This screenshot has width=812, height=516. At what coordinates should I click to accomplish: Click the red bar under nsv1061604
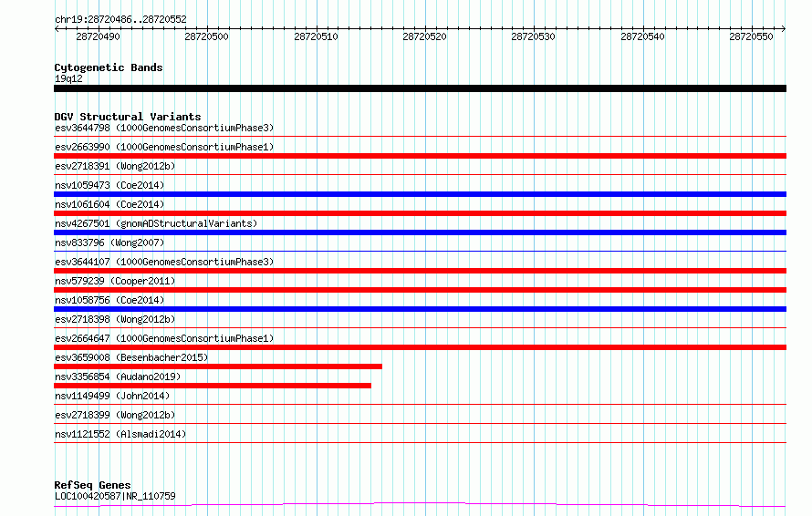pos(420,213)
